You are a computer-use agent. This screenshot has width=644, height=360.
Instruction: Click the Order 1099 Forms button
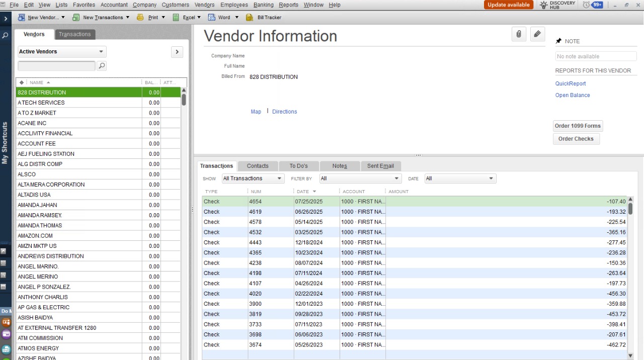tap(578, 126)
